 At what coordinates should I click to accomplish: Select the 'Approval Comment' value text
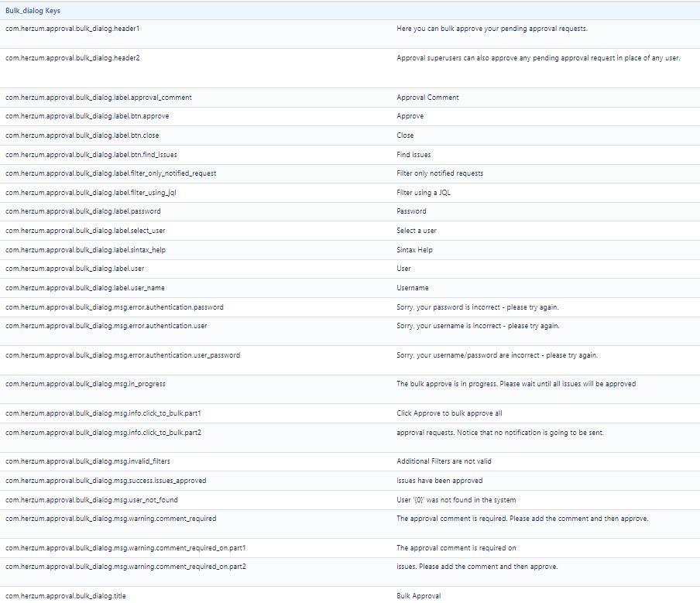(x=427, y=98)
